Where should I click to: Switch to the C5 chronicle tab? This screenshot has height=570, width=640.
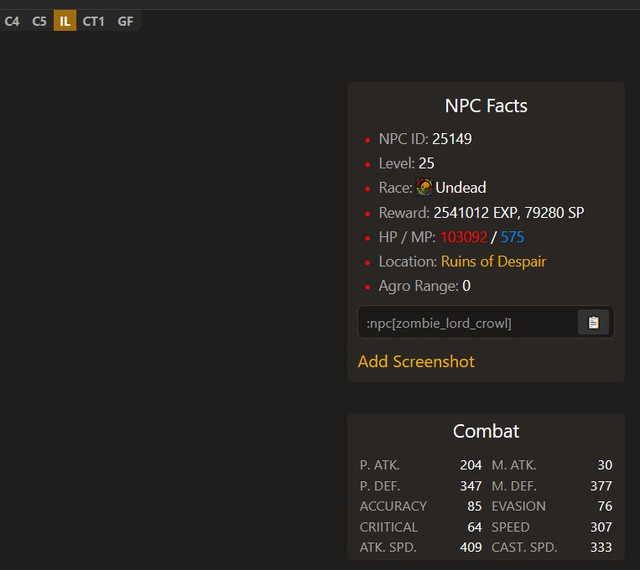[x=39, y=21]
